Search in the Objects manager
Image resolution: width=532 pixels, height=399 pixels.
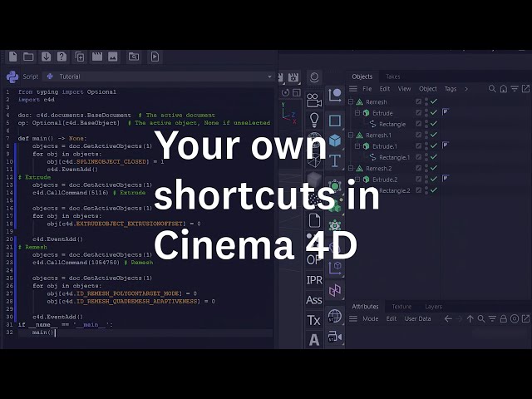point(492,89)
